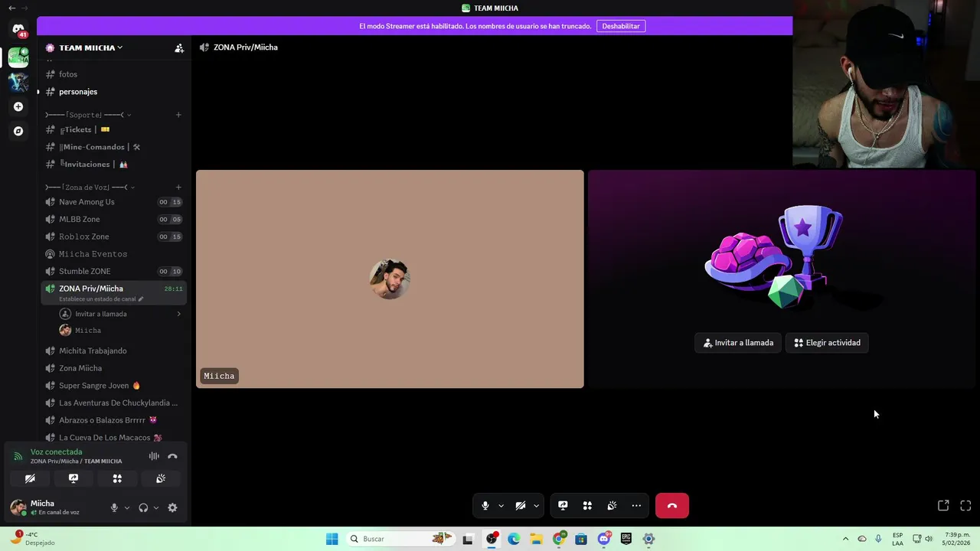The width and height of the screenshot is (980, 551).
Task: Share your screen in call bar
Action: pos(563,506)
